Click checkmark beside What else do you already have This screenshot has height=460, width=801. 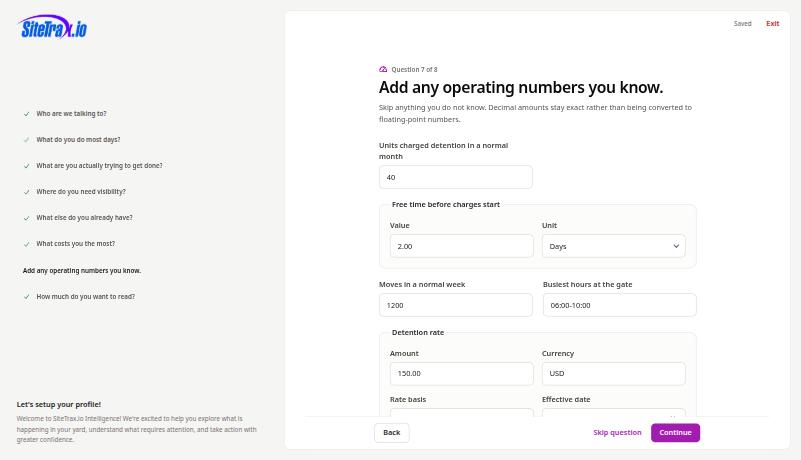click(27, 218)
